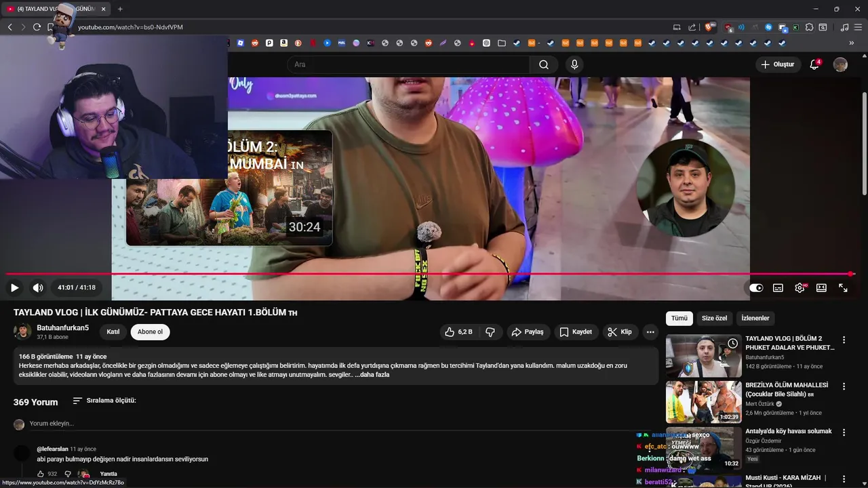This screenshot has width=868, height=488.
Task: Click into the Ara search field
Action: [408, 64]
